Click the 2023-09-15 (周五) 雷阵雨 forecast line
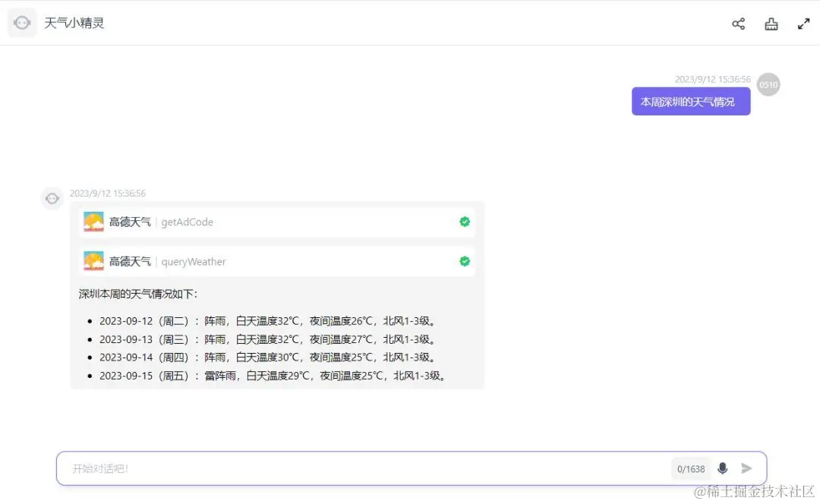Viewport: 820px width, 504px height. pos(272,376)
